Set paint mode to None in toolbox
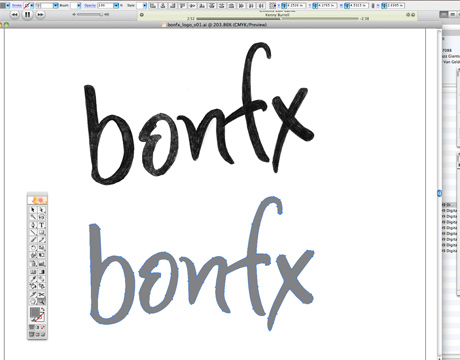This screenshot has height=360, width=460. pos(43,327)
